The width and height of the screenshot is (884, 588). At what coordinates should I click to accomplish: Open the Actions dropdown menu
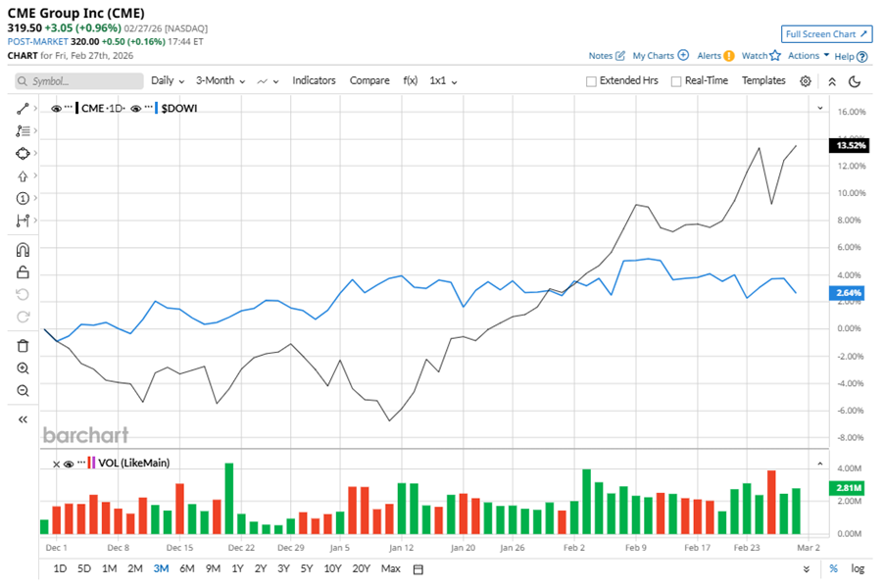coord(809,55)
